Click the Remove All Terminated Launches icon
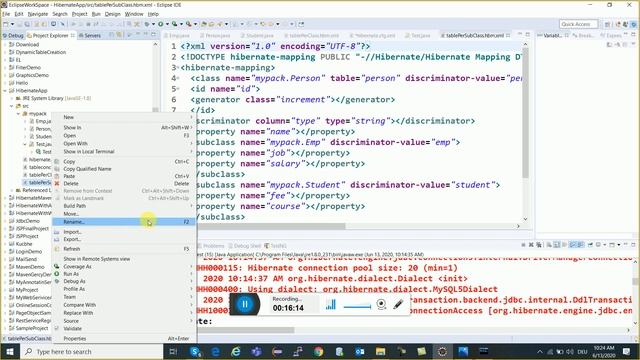Viewport: 640px width, 360px height. [x=539, y=245]
